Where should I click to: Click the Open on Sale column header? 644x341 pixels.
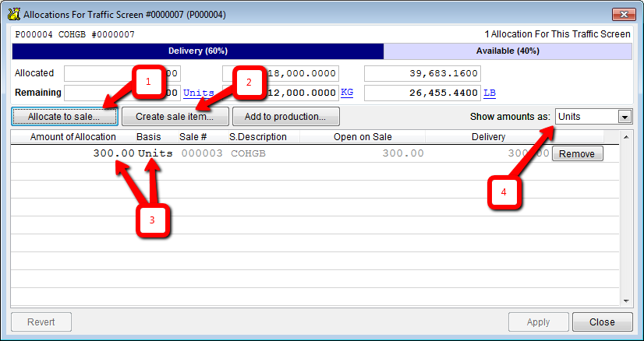pyautogui.click(x=363, y=137)
